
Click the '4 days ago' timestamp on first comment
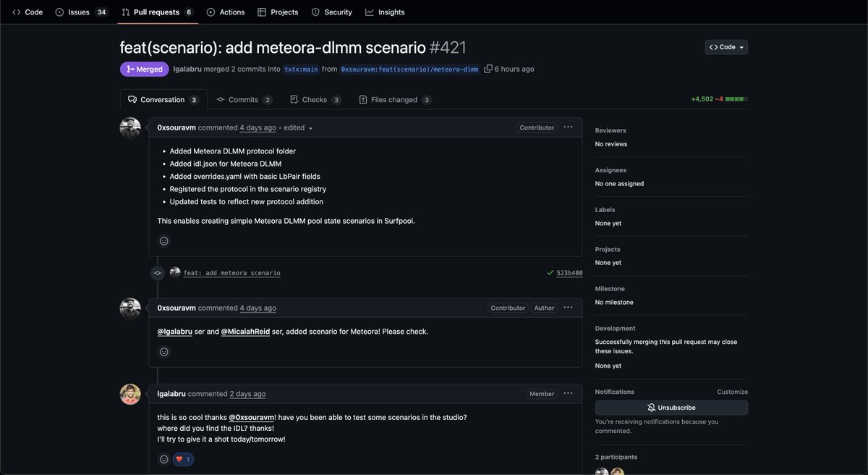(258, 127)
